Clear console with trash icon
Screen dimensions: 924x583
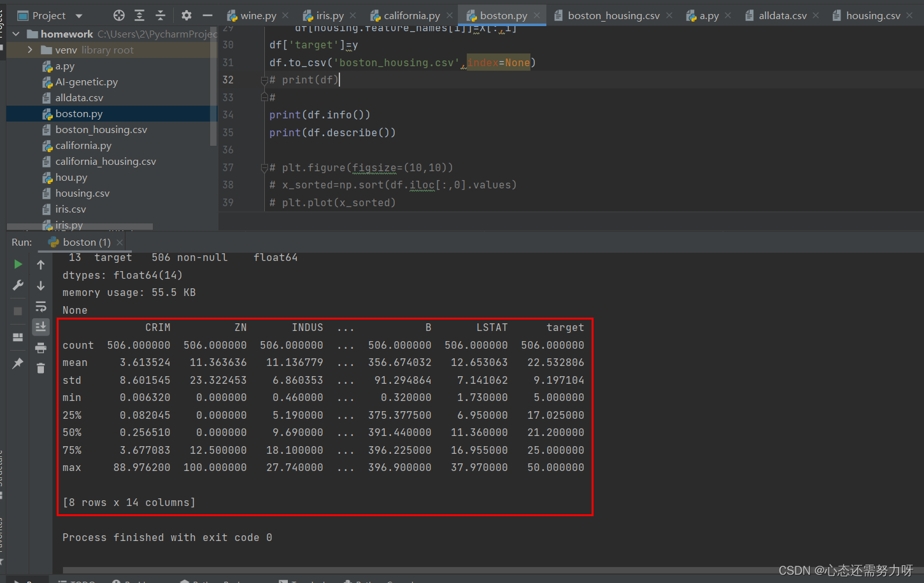pyautogui.click(x=41, y=368)
